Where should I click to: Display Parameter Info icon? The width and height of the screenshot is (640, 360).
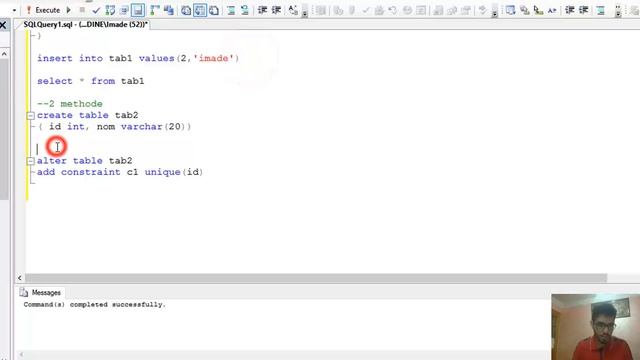(x=524, y=10)
